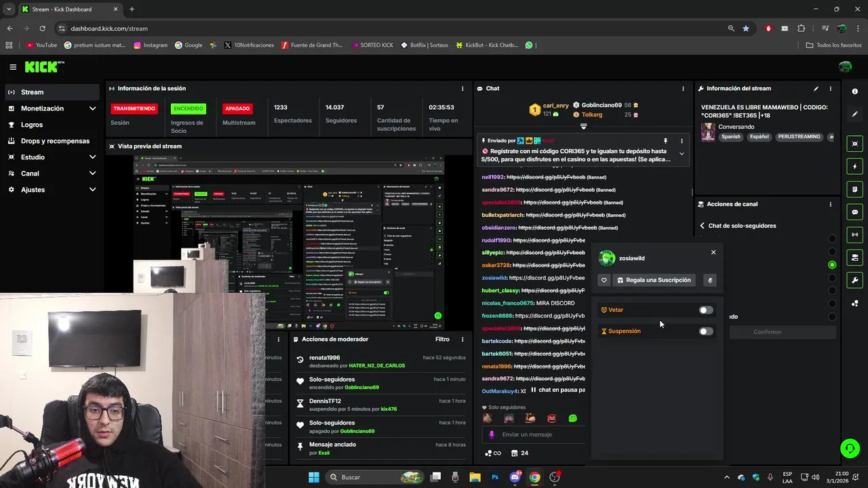Viewport: 868px width, 488px height.
Task: Bookmark this page with the star icon
Action: point(746,28)
